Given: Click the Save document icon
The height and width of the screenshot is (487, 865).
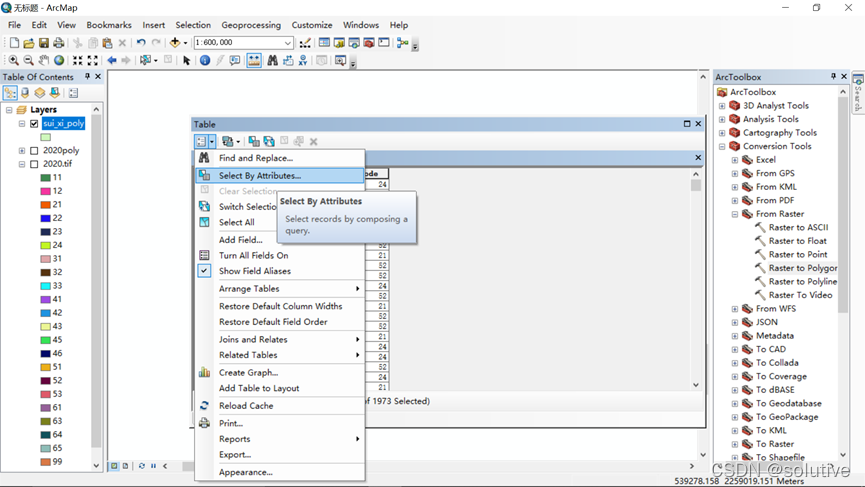Looking at the screenshot, I should [x=44, y=43].
